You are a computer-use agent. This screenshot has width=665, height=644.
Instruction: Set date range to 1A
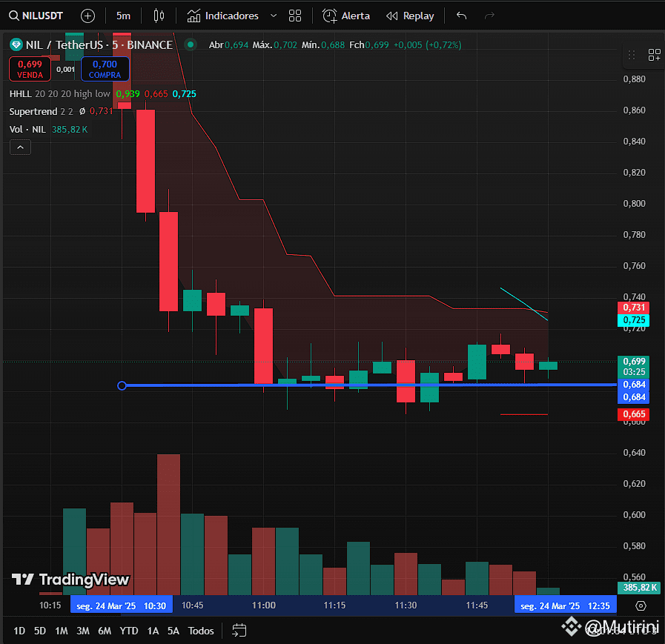(x=153, y=631)
